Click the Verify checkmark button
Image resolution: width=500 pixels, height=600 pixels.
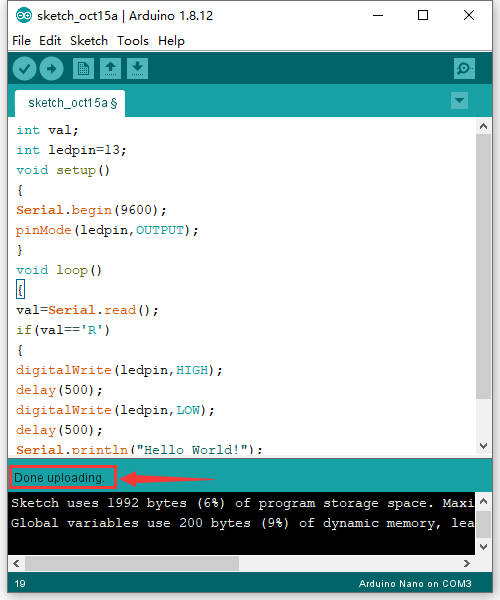click(x=24, y=69)
